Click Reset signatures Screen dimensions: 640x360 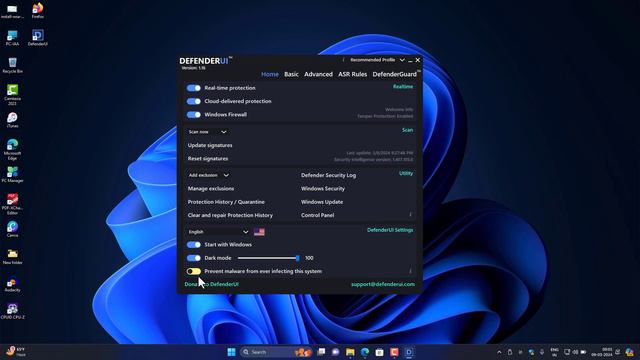pyautogui.click(x=208, y=159)
